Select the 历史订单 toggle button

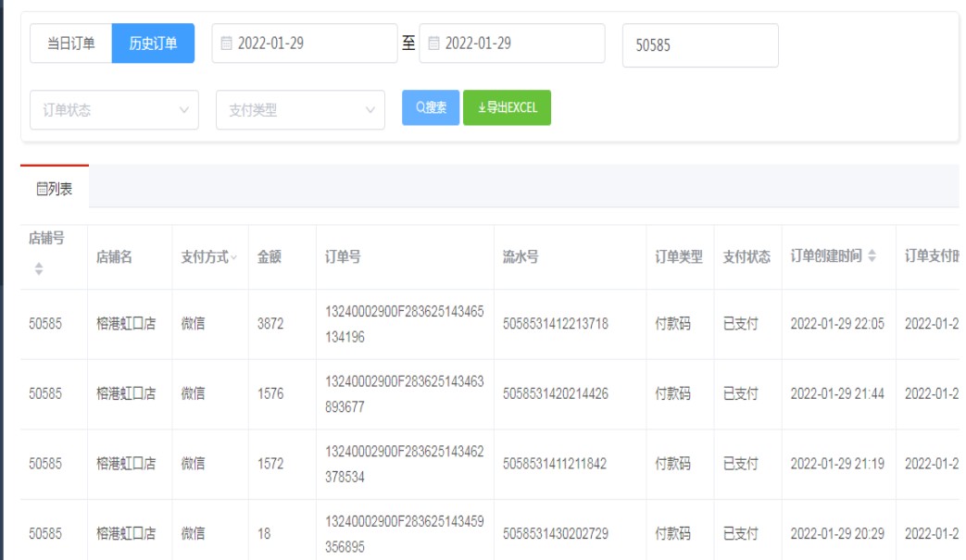(x=153, y=44)
